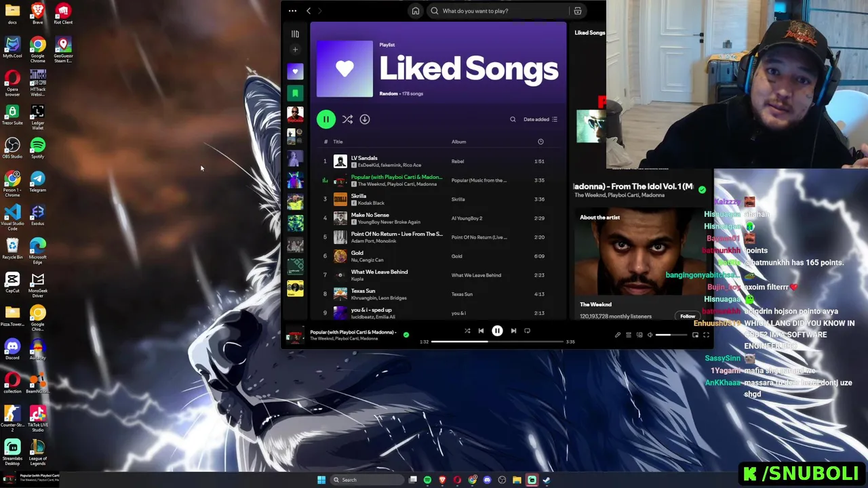868x488 pixels.
Task: Open File Explorer from the taskbar
Action: [x=517, y=480]
